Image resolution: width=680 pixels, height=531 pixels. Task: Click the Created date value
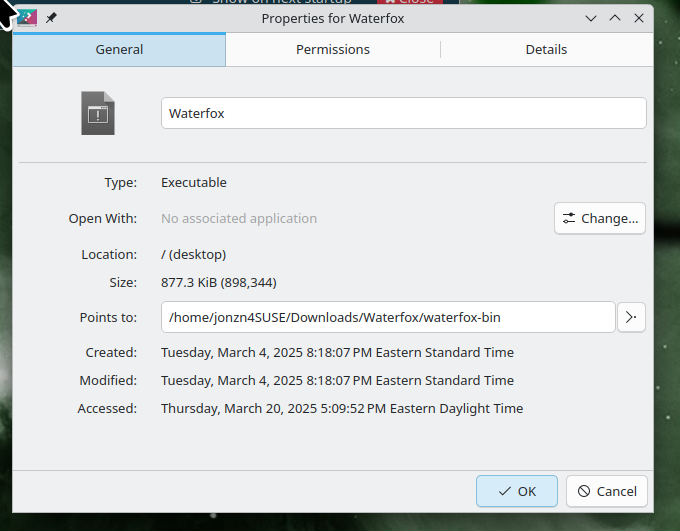coord(337,353)
